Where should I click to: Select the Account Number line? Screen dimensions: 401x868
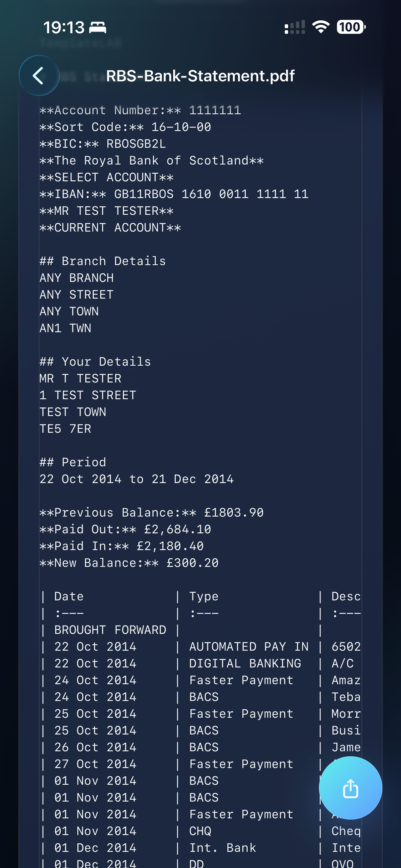click(x=141, y=110)
